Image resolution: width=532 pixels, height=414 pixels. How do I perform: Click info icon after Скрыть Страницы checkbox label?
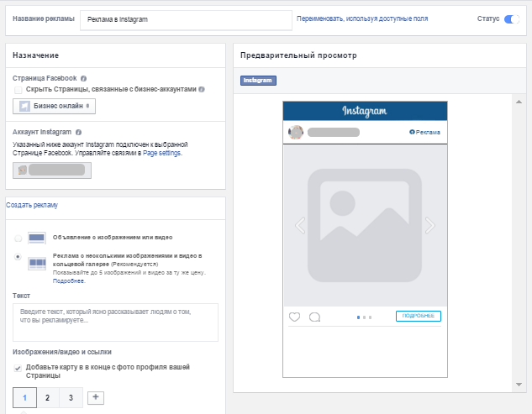[x=202, y=89]
